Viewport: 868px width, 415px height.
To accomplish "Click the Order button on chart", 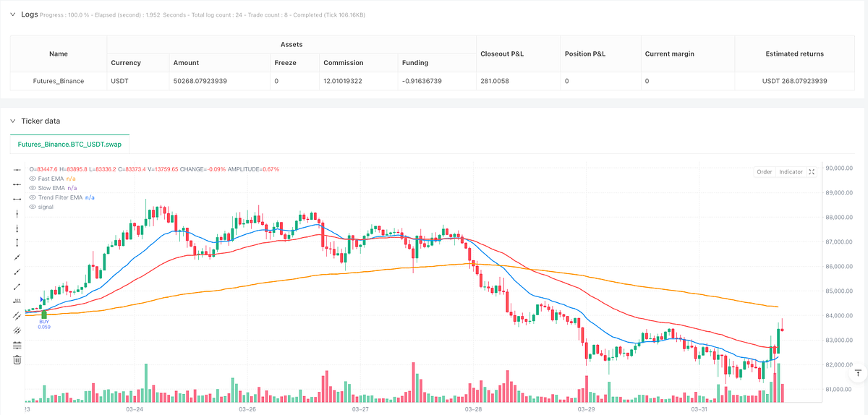I will tap(765, 172).
